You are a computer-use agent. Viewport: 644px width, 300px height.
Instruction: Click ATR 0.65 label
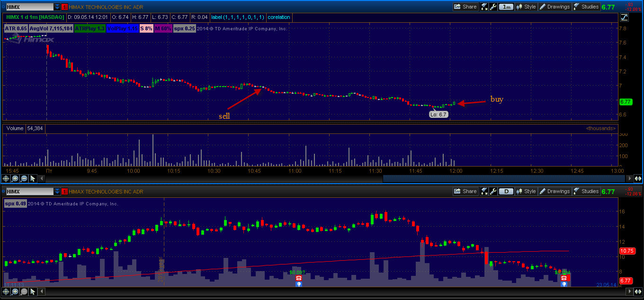[x=16, y=28]
